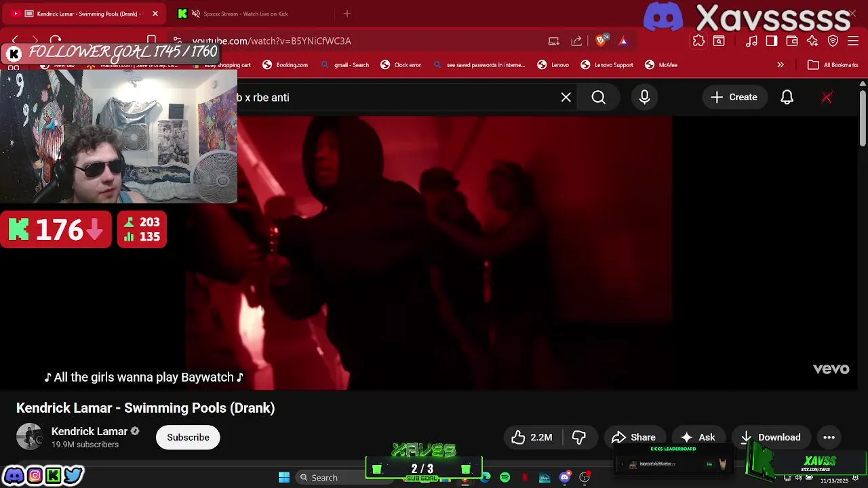Switch to Kendrick Lamar Swimming Pools tab
The height and width of the screenshot is (488, 868).
click(85, 14)
